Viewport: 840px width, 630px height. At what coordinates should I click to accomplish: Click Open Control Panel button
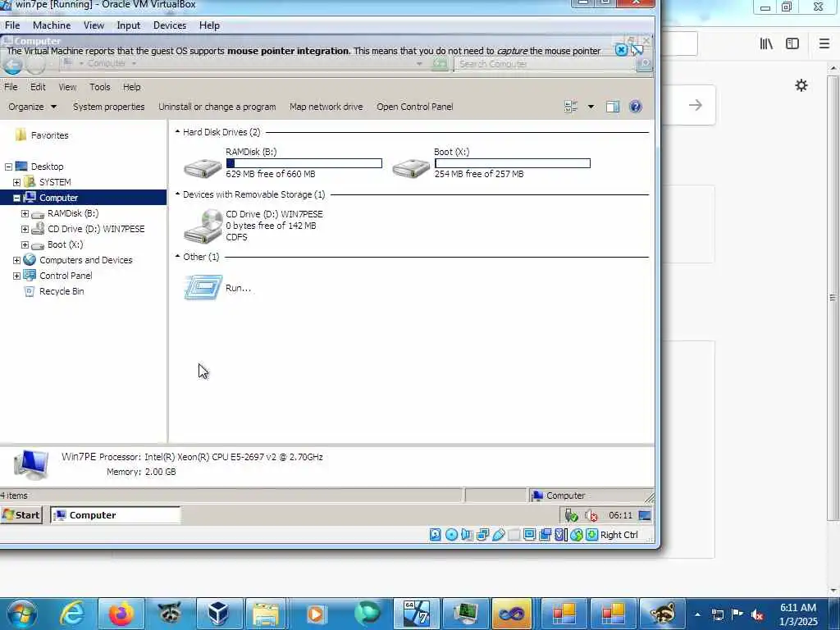(x=414, y=107)
